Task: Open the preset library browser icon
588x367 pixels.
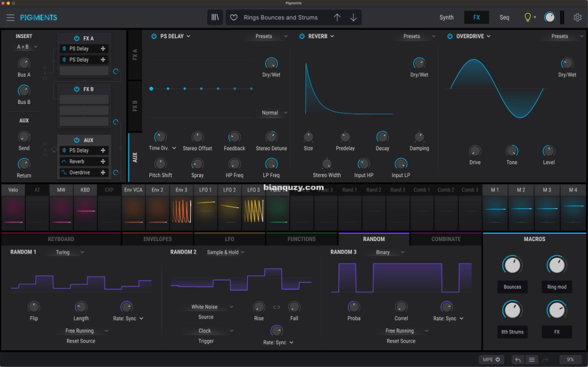Action: click(x=215, y=17)
